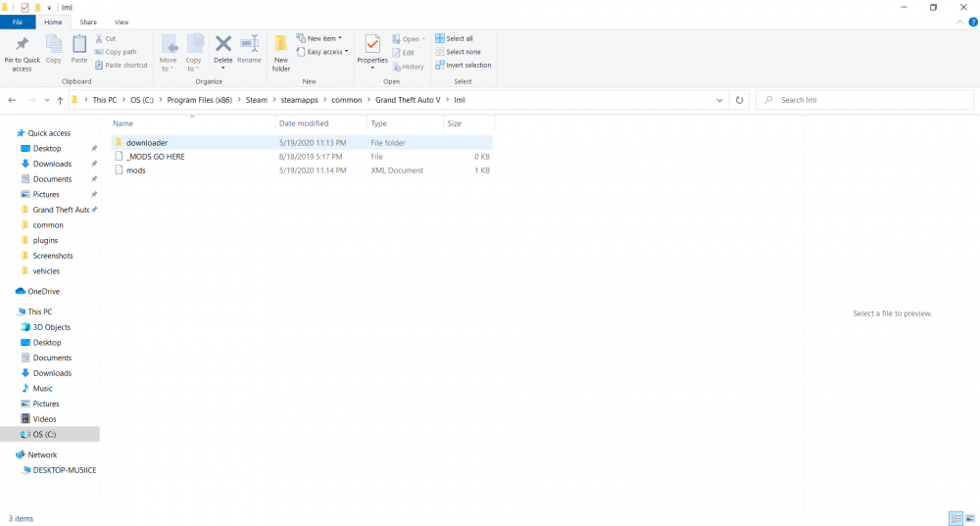Open the plugins folder in sidebar

[x=45, y=241]
